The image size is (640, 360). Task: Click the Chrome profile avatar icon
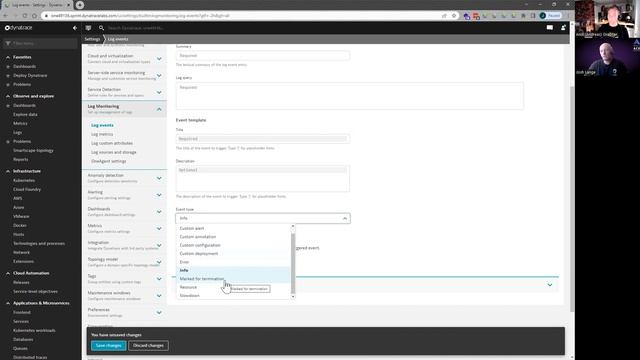pos(542,16)
